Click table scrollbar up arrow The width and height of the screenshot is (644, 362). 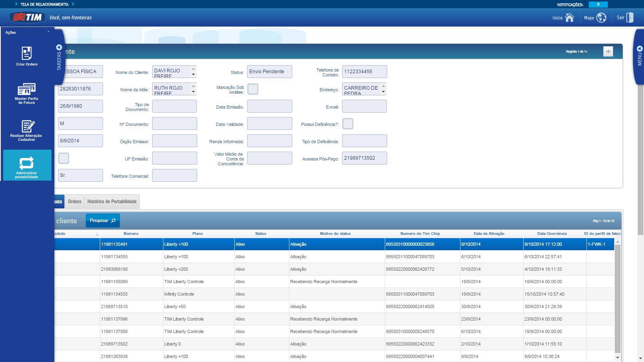617,242
